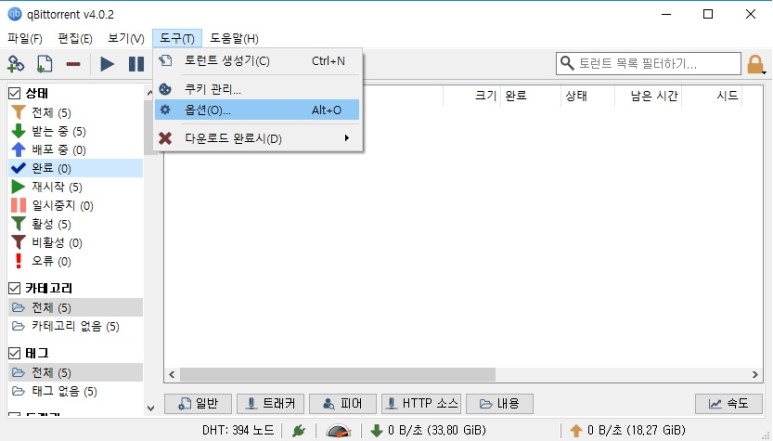Screen dimensions: 773x441
Task: Click the DHT: 394 노드 status text
Action: pos(238,430)
